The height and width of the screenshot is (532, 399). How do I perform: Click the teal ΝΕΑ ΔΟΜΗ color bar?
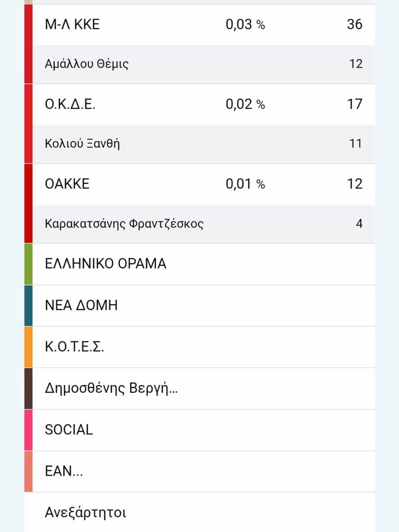pos(28,306)
